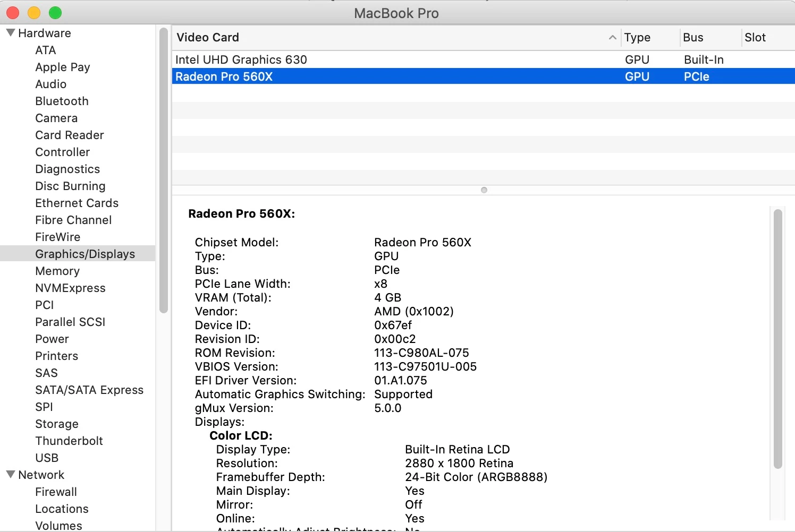Select Firewall under Network
This screenshot has height=532, width=795.
[56, 492]
